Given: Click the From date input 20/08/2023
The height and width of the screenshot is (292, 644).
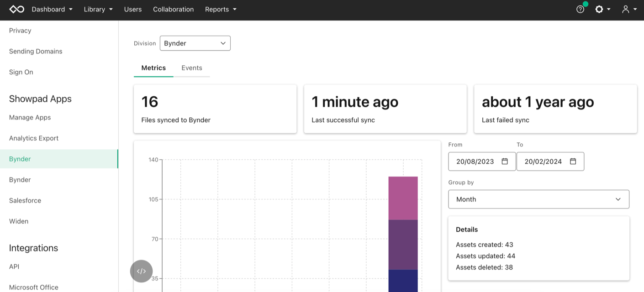Looking at the screenshot, I should tap(482, 161).
